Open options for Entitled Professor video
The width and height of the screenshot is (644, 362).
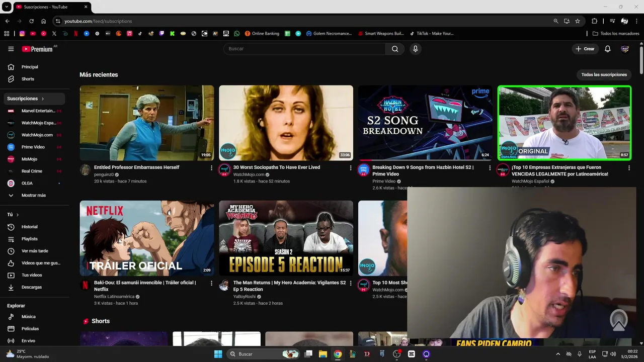click(x=211, y=168)
